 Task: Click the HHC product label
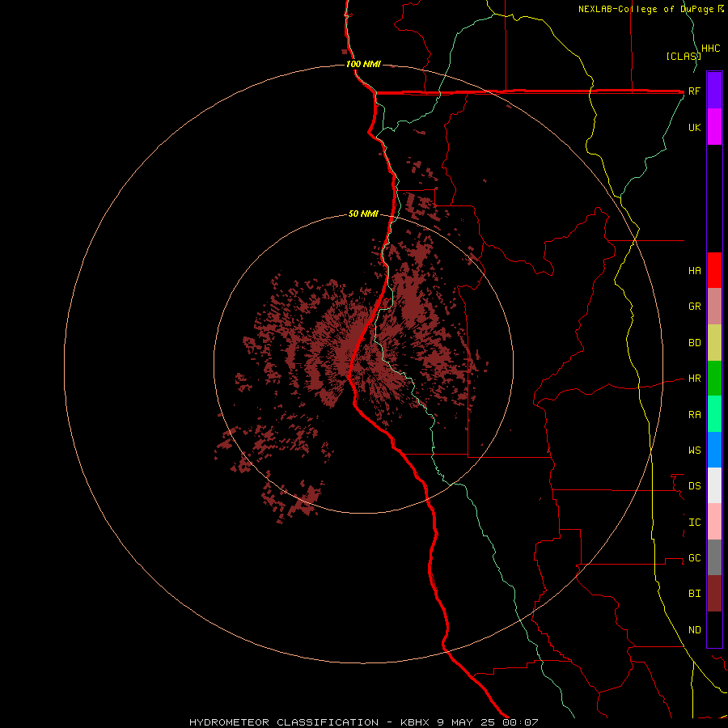(711, 49)
